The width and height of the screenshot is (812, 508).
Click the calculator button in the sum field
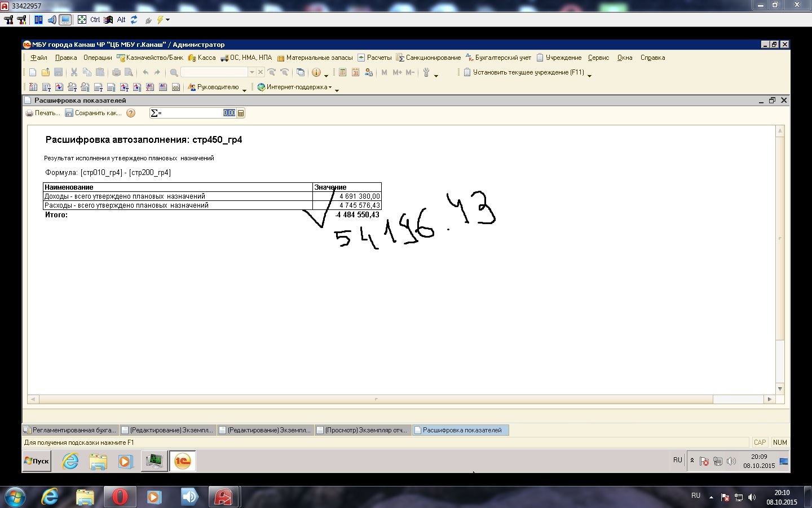(241, 113)
